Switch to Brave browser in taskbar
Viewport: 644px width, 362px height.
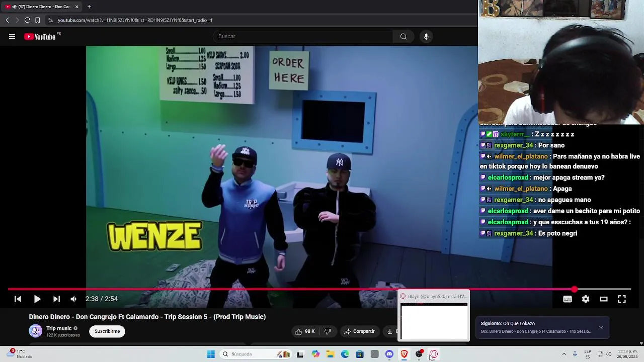click(404, 354)
